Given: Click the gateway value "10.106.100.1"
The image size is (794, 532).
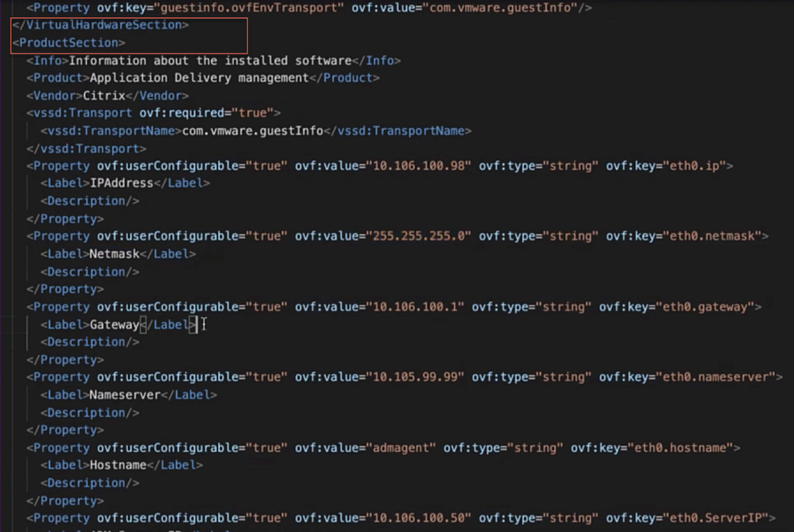Looking at the screenshot, I should [x=415, y=307].
